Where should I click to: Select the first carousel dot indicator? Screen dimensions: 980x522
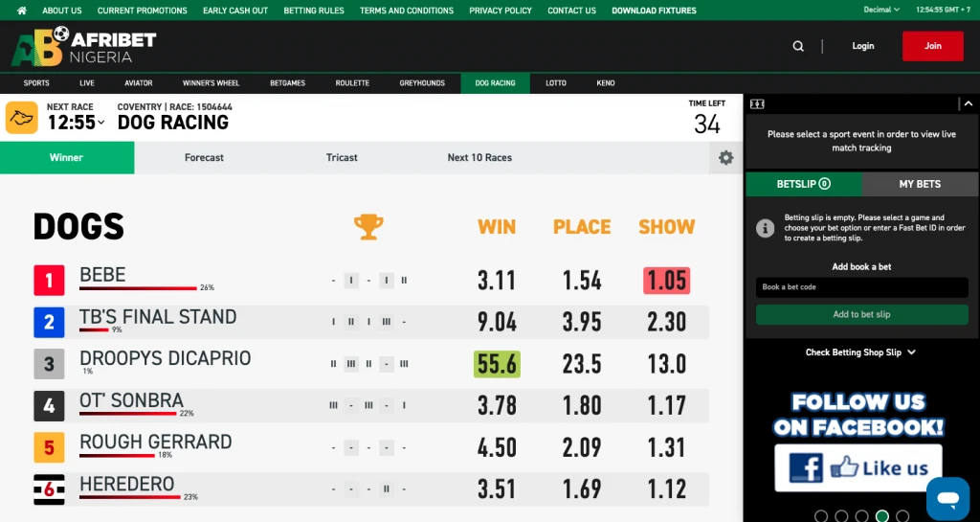(821, 516)
